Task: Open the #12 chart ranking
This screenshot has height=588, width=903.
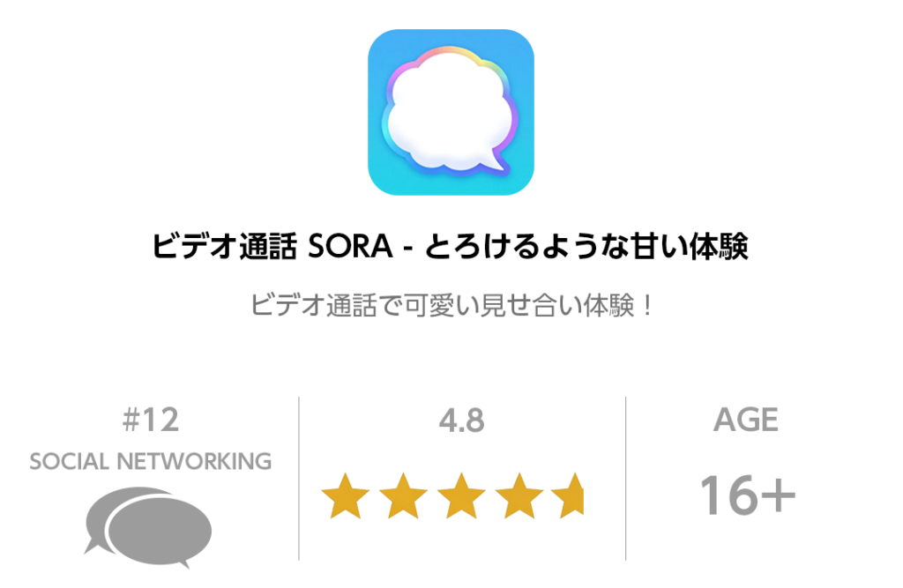Action: [x=150, y=420]
